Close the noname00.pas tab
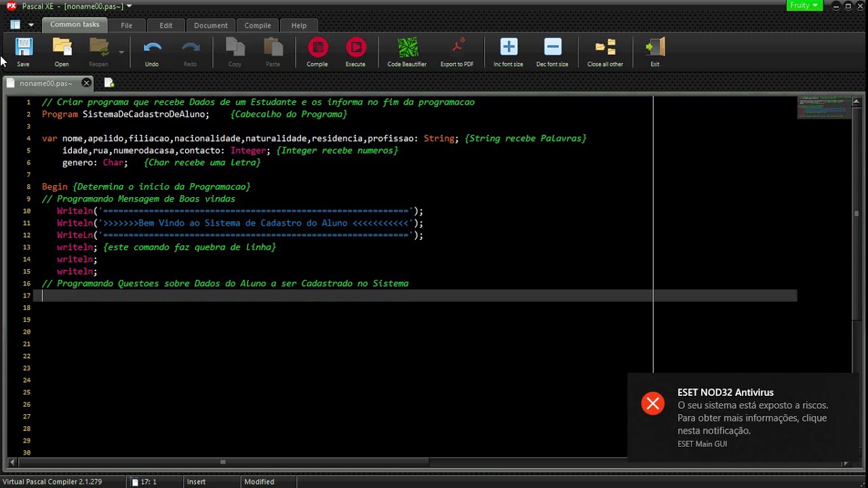868x488 pixels. coord(86,83)
